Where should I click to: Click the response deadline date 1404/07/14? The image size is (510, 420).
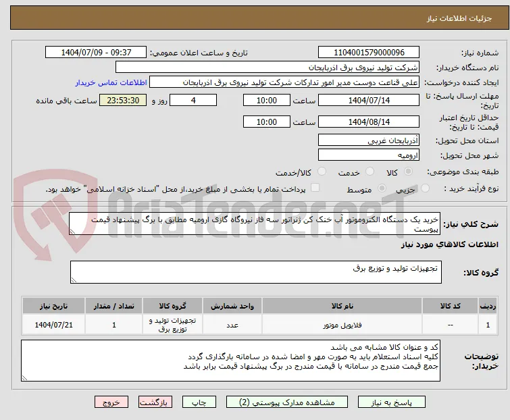click(369, 100)
